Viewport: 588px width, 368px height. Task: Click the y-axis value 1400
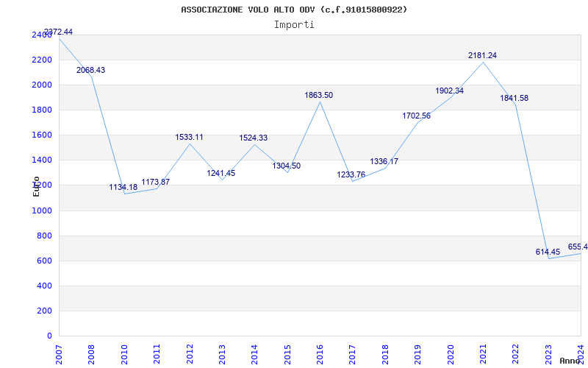pos(42,160)
